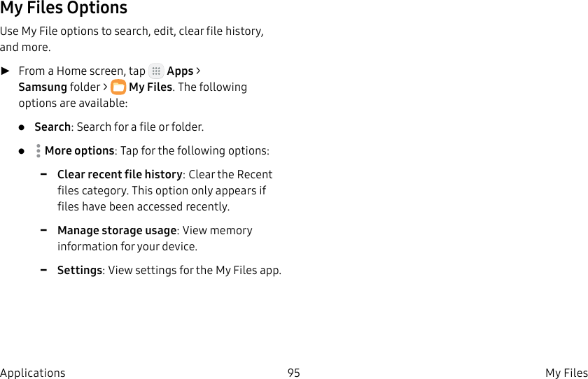Select the My Files Options heading
Viewport: 588px width, 379px height.
coord(64,8)
